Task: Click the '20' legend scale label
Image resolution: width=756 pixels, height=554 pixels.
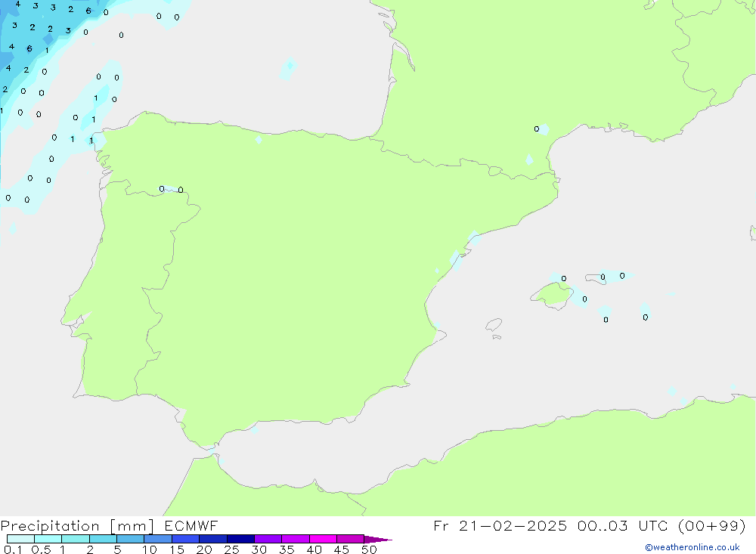Action: click(x=204, y=549)
